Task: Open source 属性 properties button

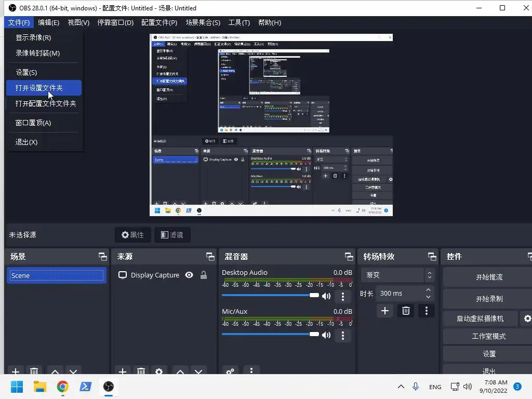Action: [x=132, y=235]
